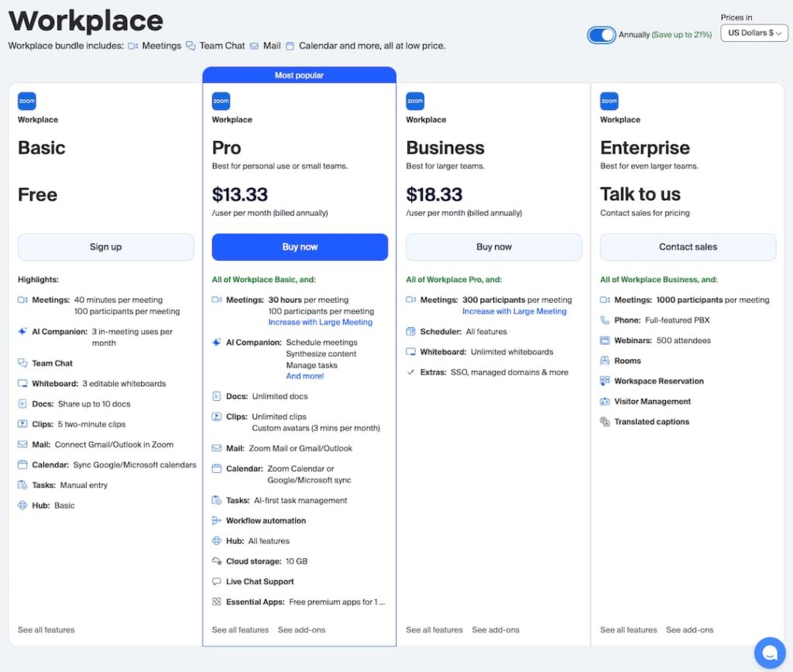Image resolution: width=793 pixels, height=672 pixels.
Task: Disable annual pricing to show monthly rates
Action: tap(601, 35)
